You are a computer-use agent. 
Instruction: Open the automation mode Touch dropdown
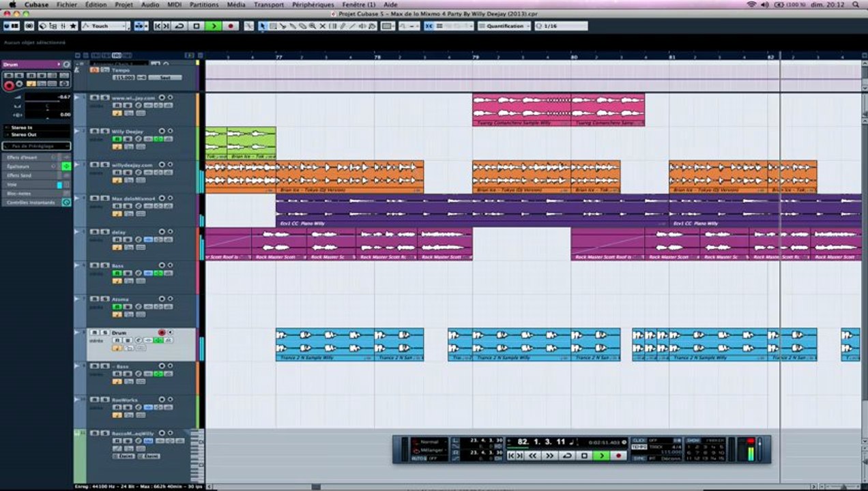[105, 26]
